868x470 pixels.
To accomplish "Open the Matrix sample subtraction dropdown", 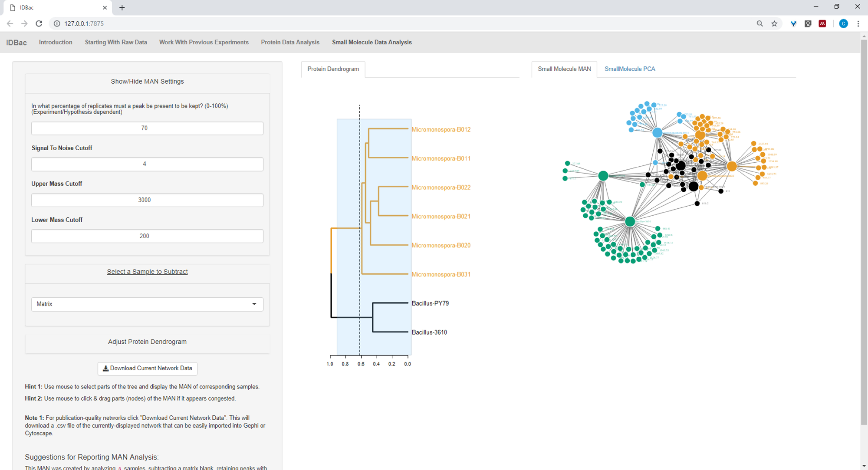I will pyautogui.click(x=147, y=304).
